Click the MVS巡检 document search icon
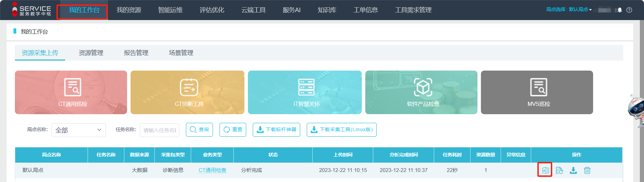This screenshot has height=182, width=644. click(x=539, y=87)
